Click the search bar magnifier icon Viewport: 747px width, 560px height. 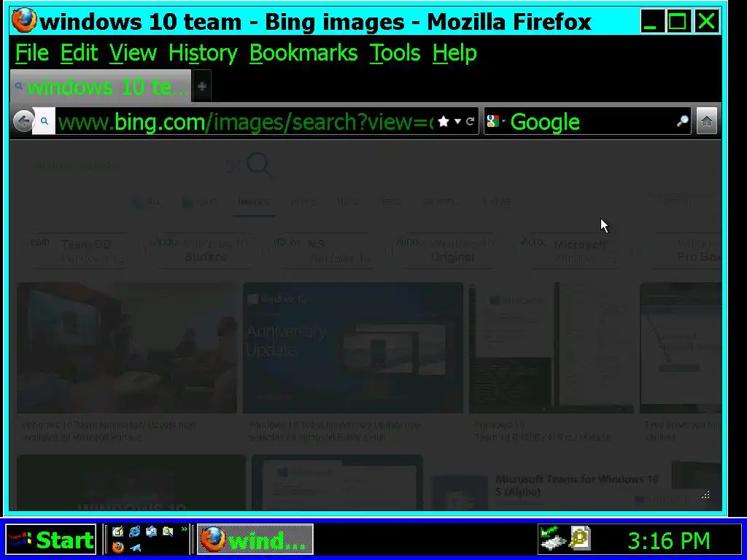coord(682,122)
